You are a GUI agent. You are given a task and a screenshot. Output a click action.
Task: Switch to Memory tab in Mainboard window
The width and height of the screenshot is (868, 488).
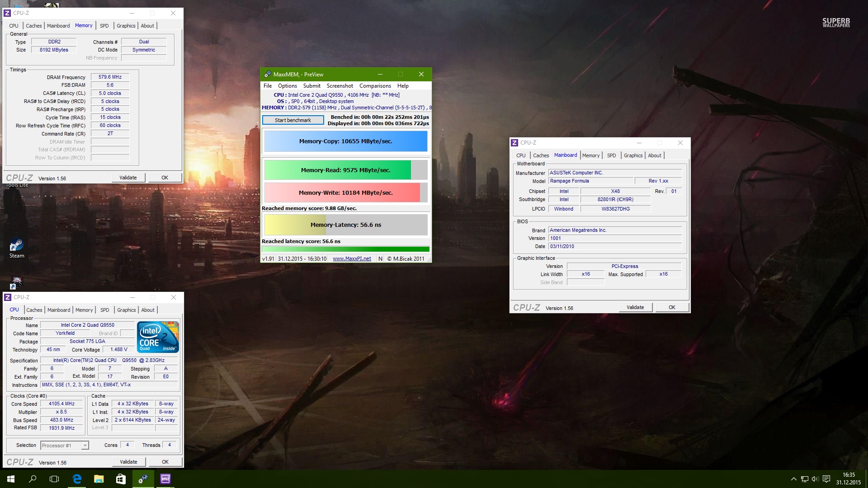click(x=591, y=155)
